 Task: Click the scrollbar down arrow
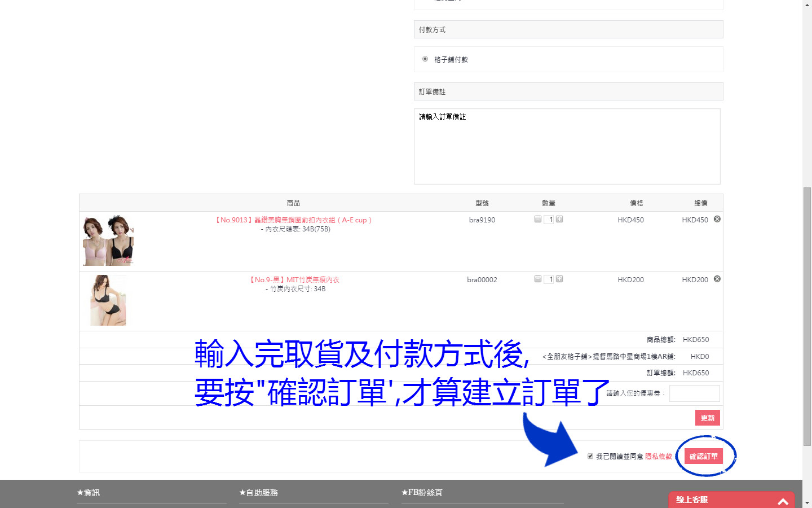tap(807, 503)
